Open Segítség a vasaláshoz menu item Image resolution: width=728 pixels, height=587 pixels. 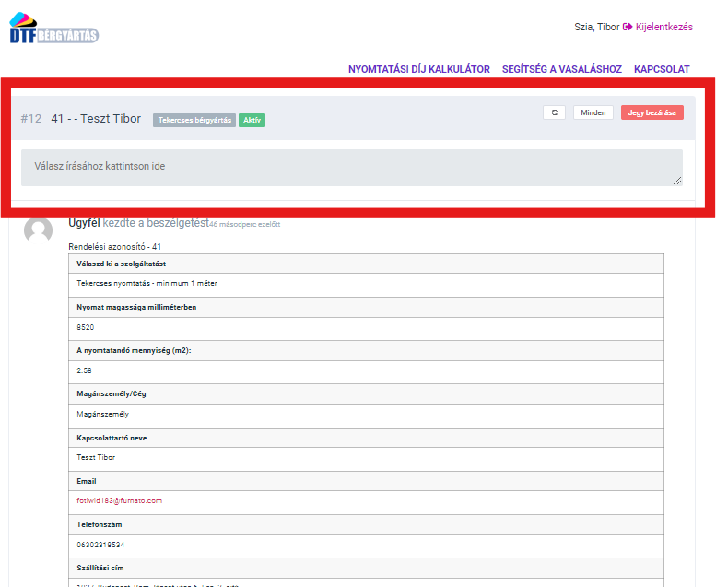tap(561, 69)
